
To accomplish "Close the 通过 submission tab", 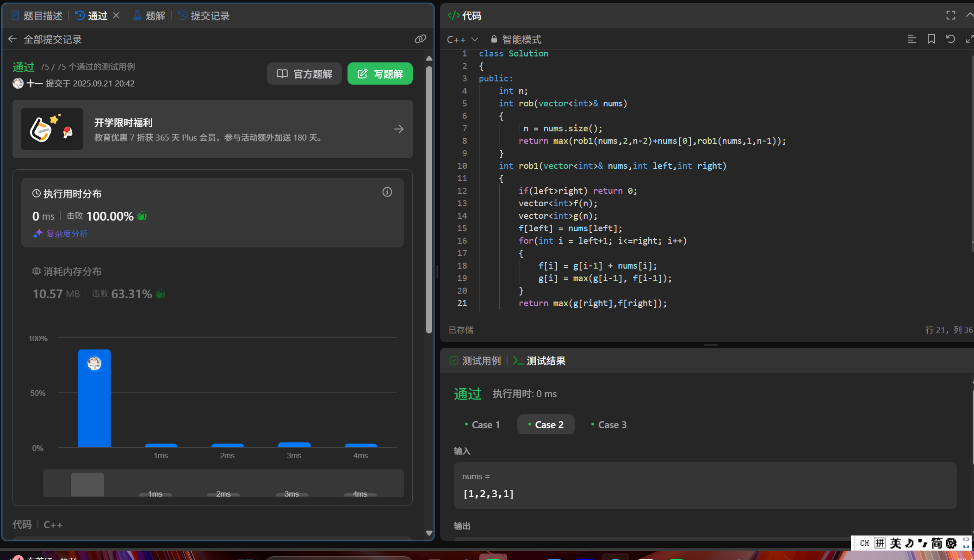I will [116, 16].
